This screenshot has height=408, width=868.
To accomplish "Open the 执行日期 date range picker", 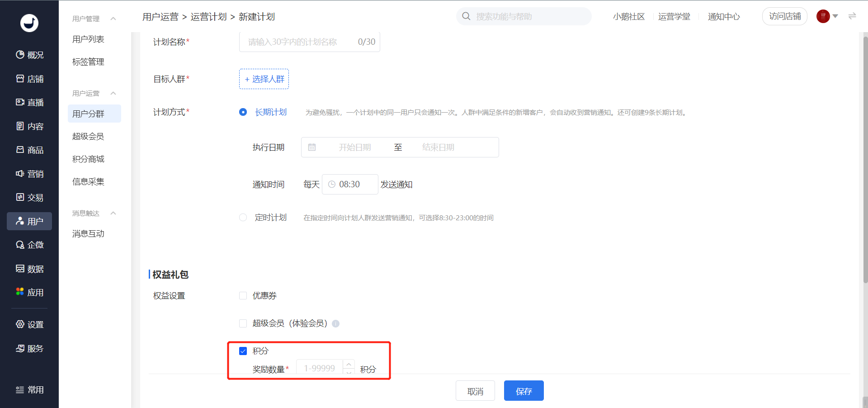I will (x=400, y=147).
